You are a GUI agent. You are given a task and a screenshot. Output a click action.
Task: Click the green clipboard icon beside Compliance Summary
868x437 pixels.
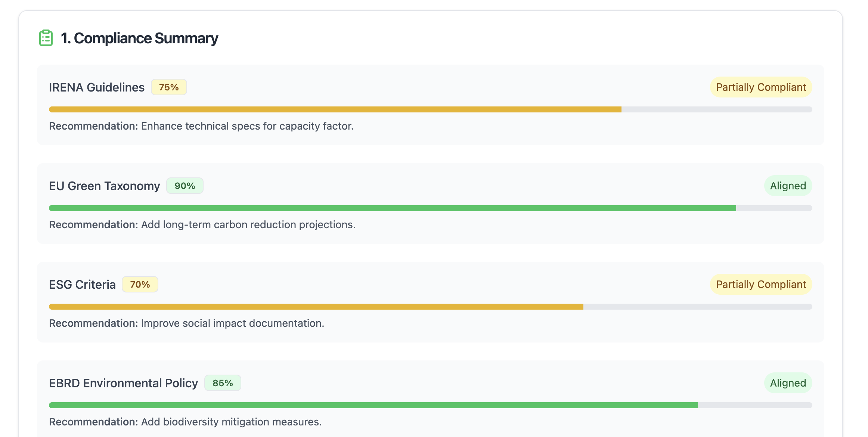point(46,38)
